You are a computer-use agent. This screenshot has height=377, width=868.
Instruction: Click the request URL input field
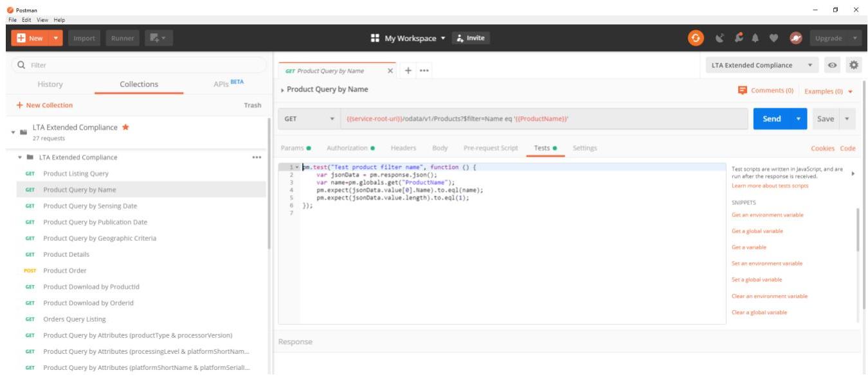544,119
